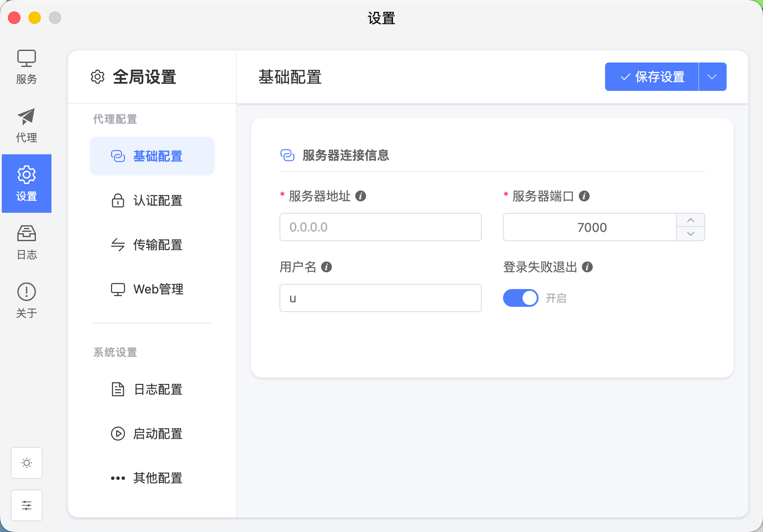This screenshot has width=763, height=532.
Task: Open the 服务 panel in the sidebar
Action: [26, 66]
